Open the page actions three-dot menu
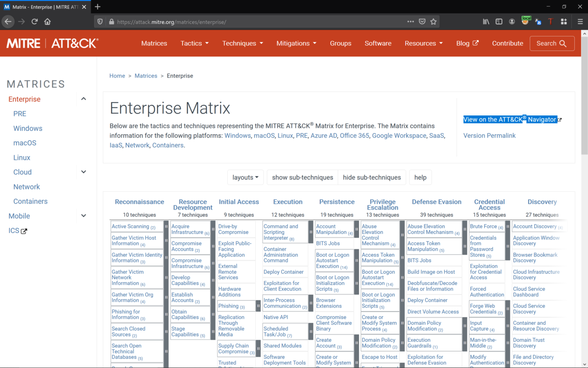The height and width of the screenshot is (368, 588). click(411, 22)
